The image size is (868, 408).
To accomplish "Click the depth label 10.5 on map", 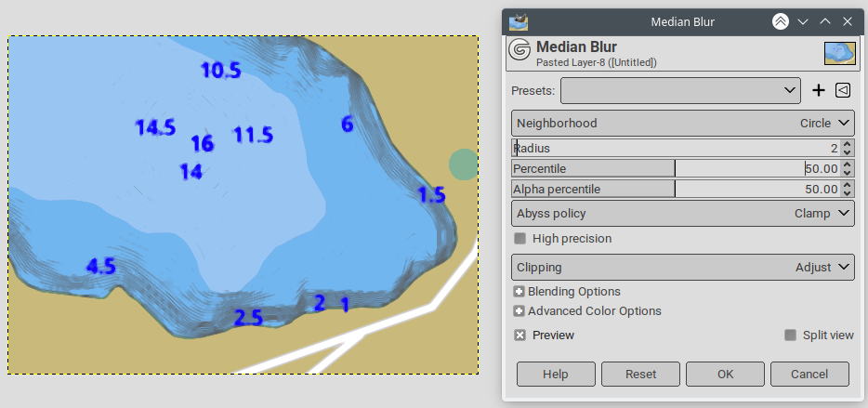I will [221, 71].
